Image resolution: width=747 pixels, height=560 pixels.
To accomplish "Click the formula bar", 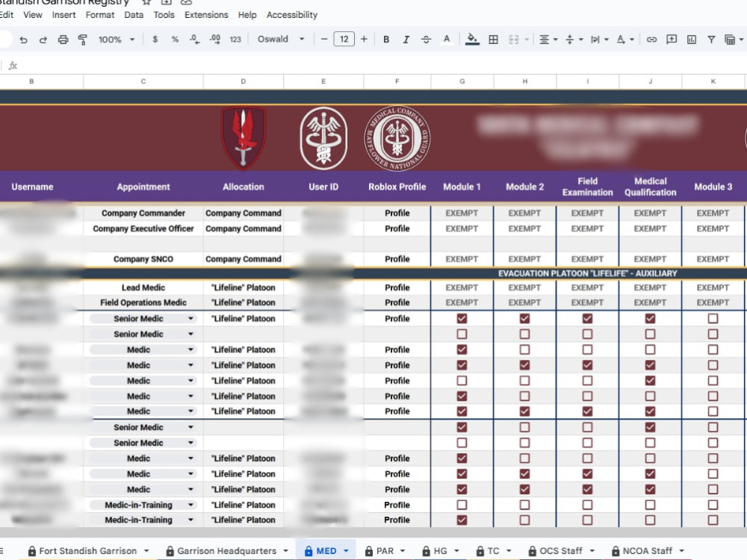I will (381, 66).
